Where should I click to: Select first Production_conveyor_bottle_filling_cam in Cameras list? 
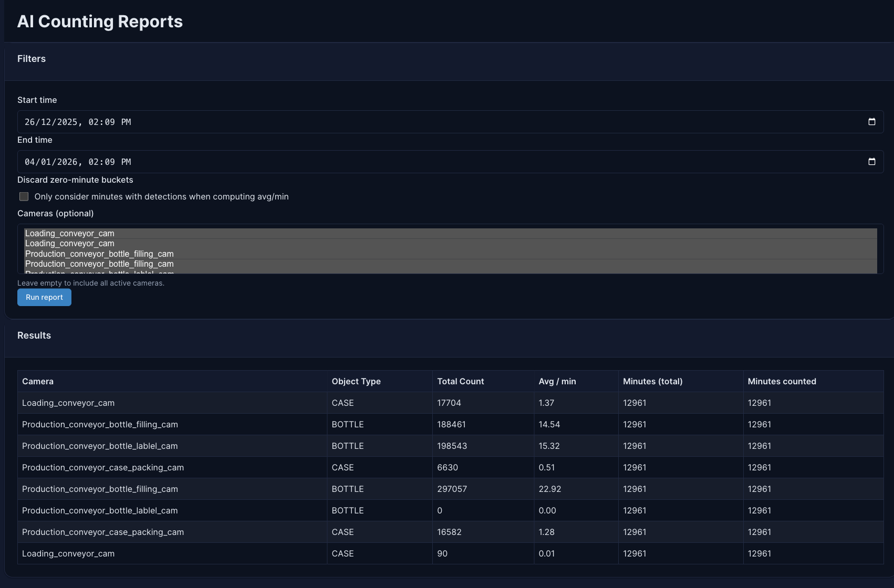click(x=99, y=254)
